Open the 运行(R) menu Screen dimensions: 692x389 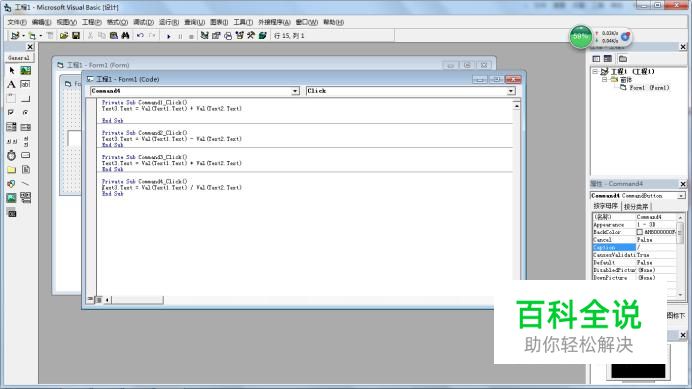click(x=169, y=22)
